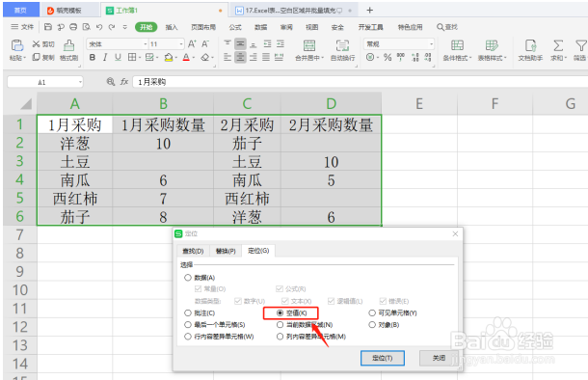
Task: Select the 最后一个单元格(S) radio button
Action: click(188, 324)
